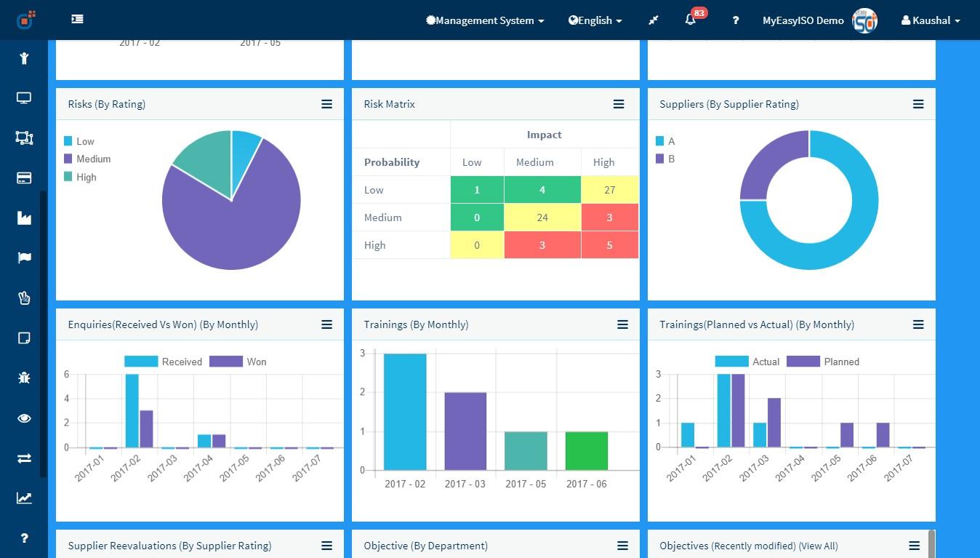Open the Kaushal user dropdown
The image size is (980, 558).
pos(931,20)
